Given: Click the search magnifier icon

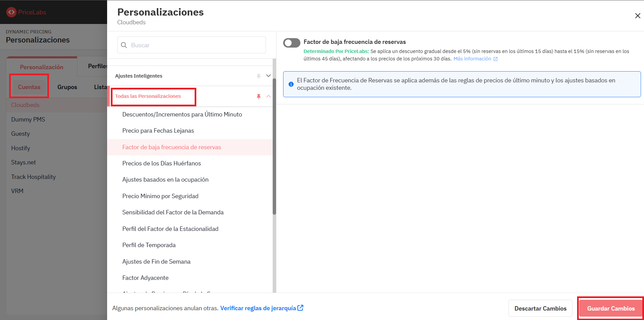Looking at the screenshot, I should click(x=124, y=45).
